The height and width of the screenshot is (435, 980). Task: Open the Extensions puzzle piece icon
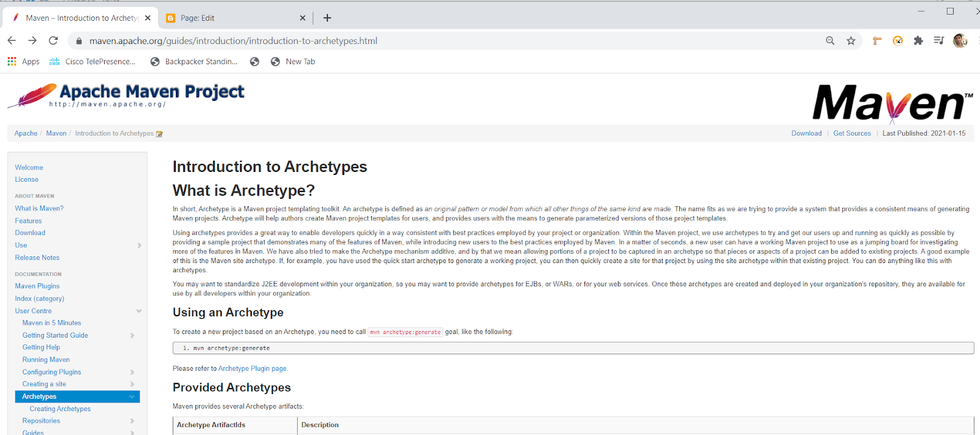(918, 40)
